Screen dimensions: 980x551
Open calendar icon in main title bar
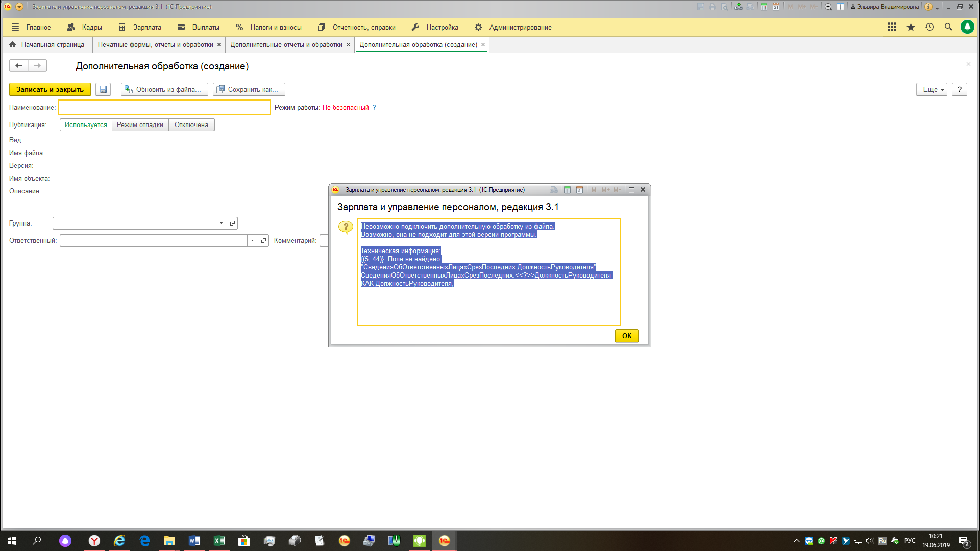tap(776, 7)
